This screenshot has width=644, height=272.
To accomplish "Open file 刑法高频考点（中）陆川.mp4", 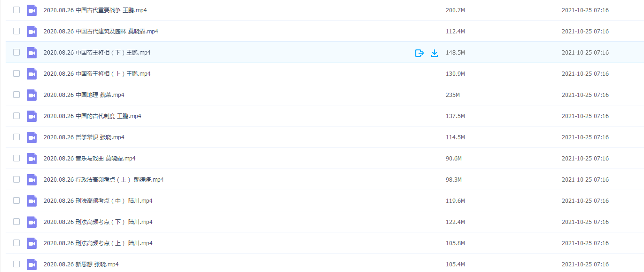I will (x=98, y=201).
